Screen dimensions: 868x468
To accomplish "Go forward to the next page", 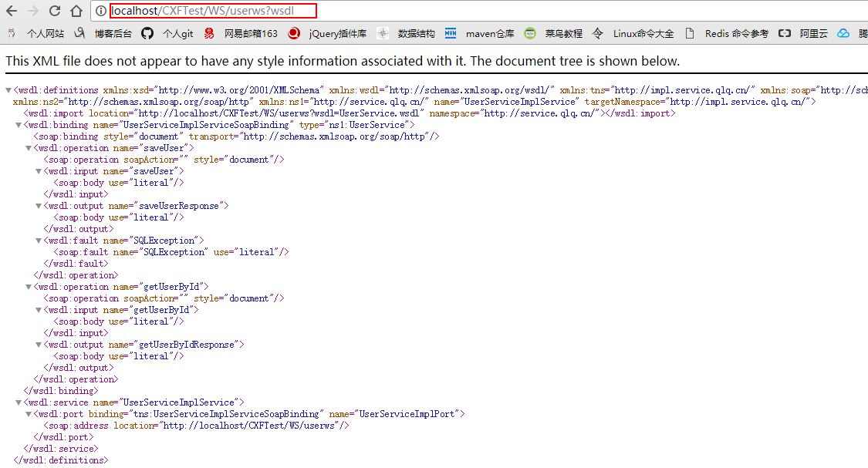I will click(33, 11).
